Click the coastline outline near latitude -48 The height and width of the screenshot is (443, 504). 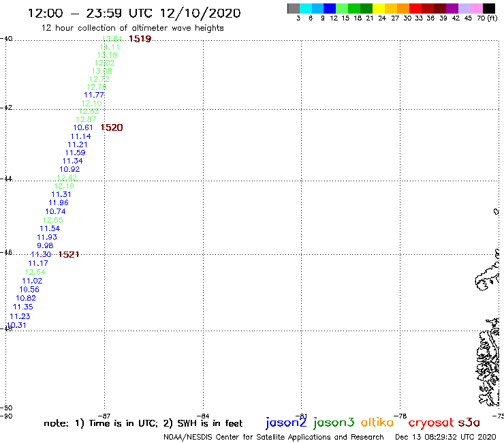[x=488, y=362]
